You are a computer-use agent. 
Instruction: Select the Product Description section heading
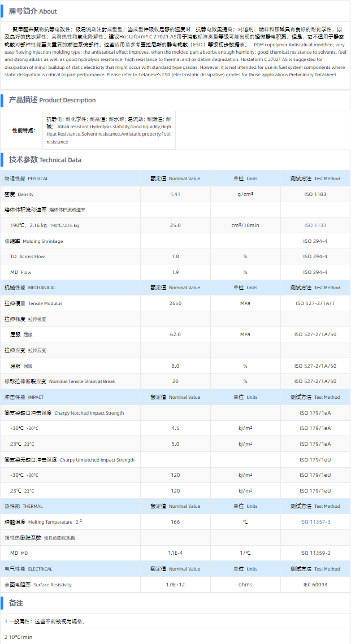[52, 100]
